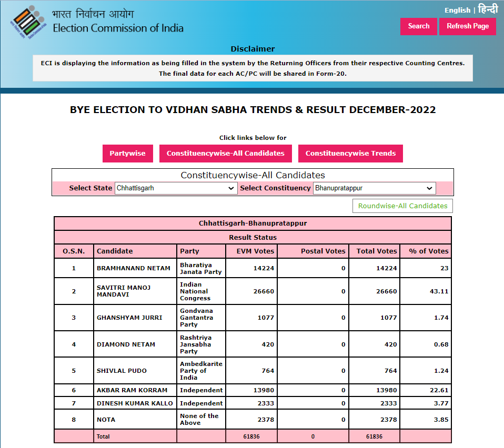Viewport: 504px width, 448px height.
Task: Select candidate name SHIVLAL PUDO
Action: tap(122, 371)
